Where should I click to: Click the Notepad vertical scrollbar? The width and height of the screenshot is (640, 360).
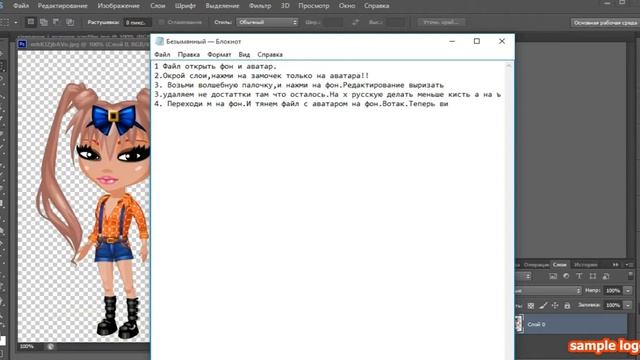coord(509,210)
